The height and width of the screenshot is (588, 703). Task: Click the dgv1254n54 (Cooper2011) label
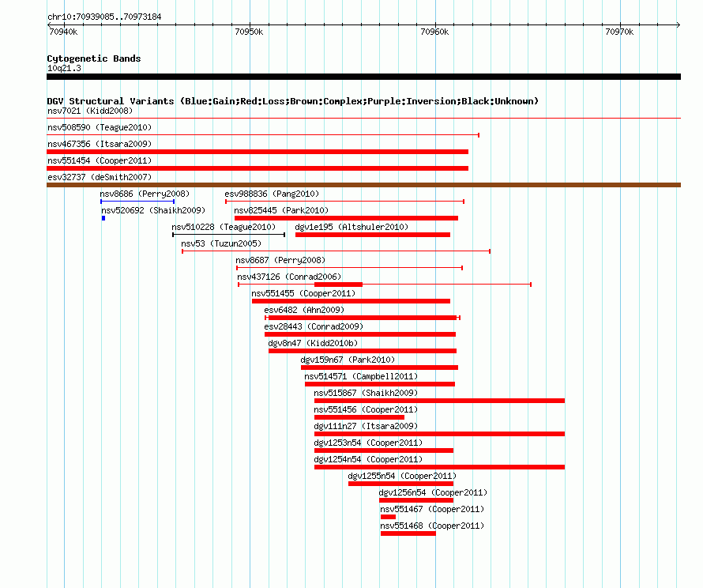tap(368, 459)
